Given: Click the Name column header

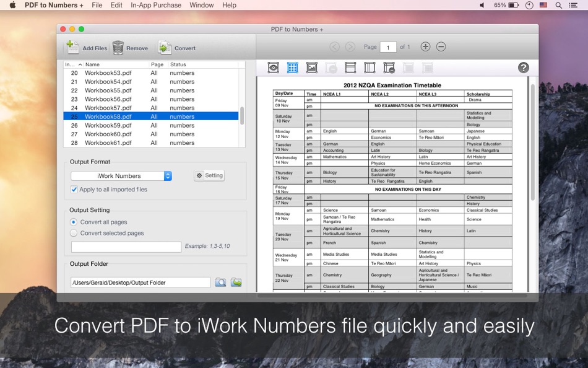Looking at the screenshot, I should (116, 64).
